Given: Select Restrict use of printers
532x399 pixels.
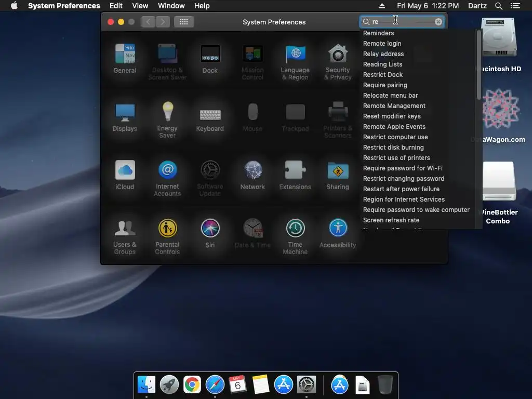Looking at the screenshot, I should (396, 158).
